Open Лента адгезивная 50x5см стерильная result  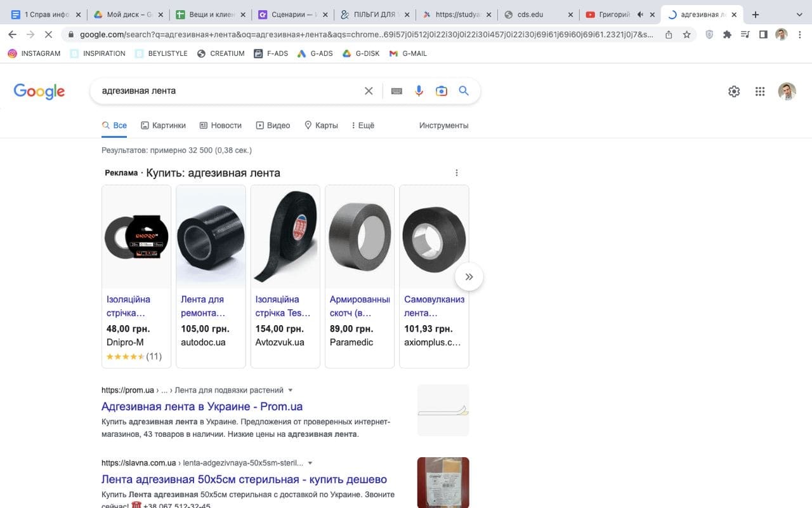[244, 479]
